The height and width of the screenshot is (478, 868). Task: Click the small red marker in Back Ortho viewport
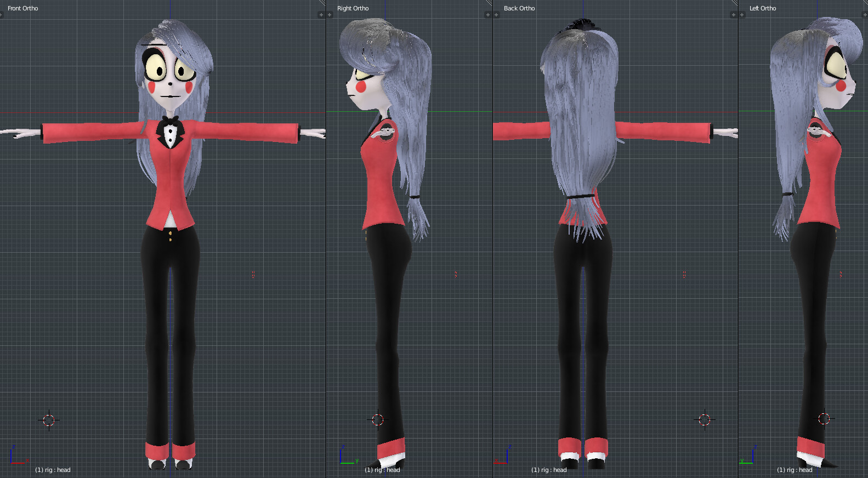[684, 275]
